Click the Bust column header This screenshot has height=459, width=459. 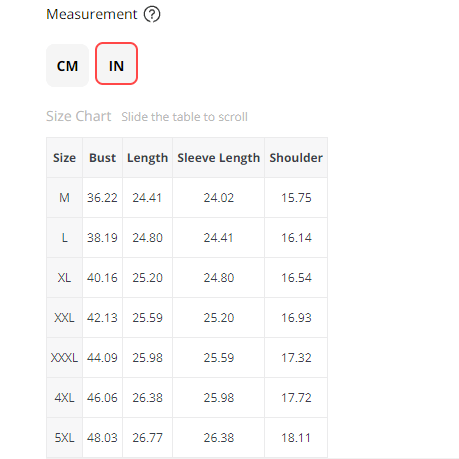point(102,158)
